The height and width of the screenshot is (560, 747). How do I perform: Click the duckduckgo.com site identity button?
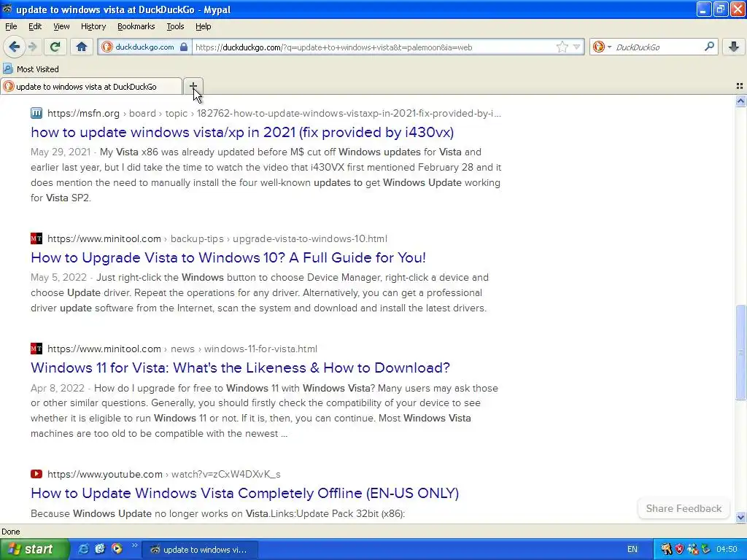[x=144, y=47]
